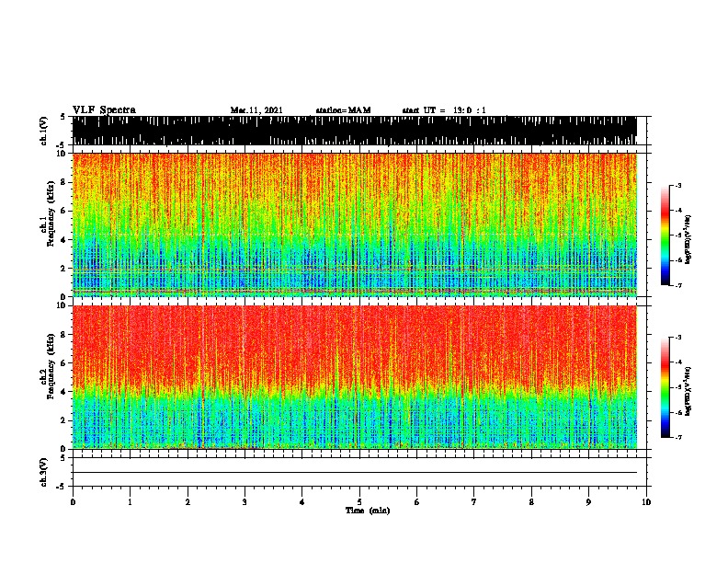
Task: Click the "-7" label on ch.2 color bar
Action: 678,437
